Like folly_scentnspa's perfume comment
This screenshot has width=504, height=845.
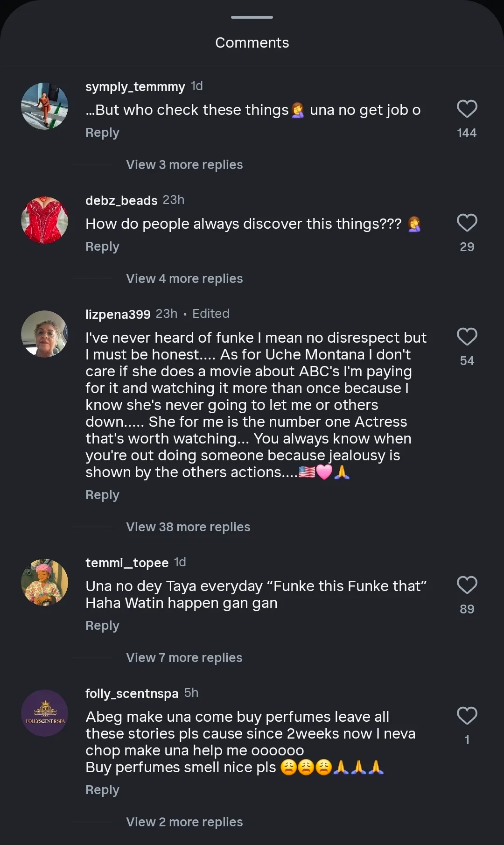tap(467, 716)
